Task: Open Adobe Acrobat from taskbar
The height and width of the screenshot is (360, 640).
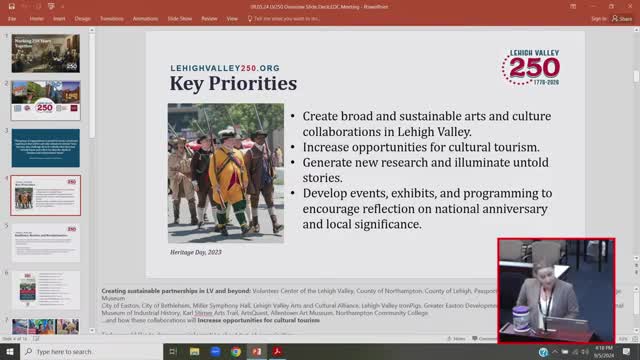Action: [x=277, y=351]
